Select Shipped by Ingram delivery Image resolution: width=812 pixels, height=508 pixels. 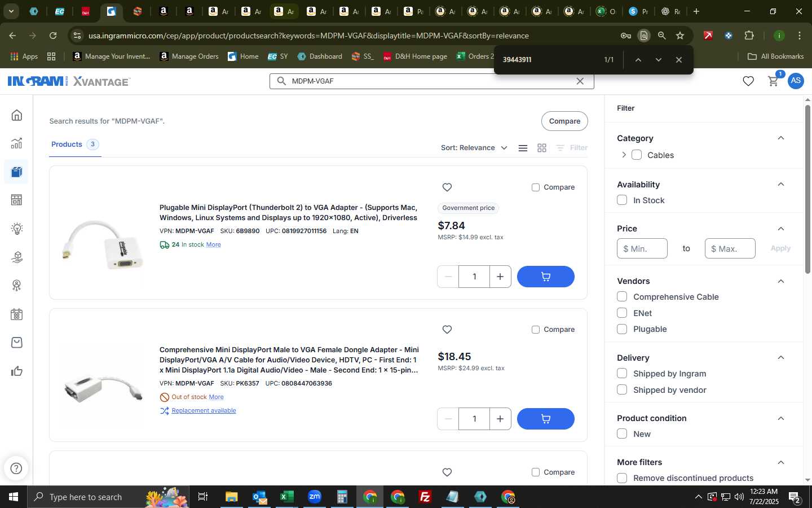click(622, 373)
